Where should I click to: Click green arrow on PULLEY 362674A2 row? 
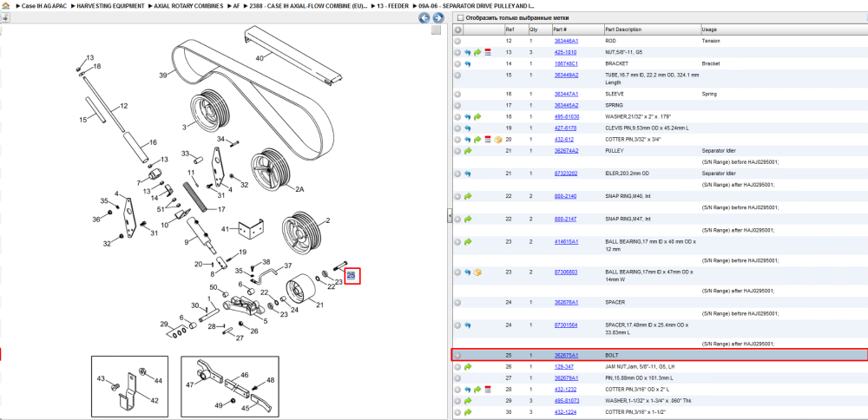tap(468, 150)
